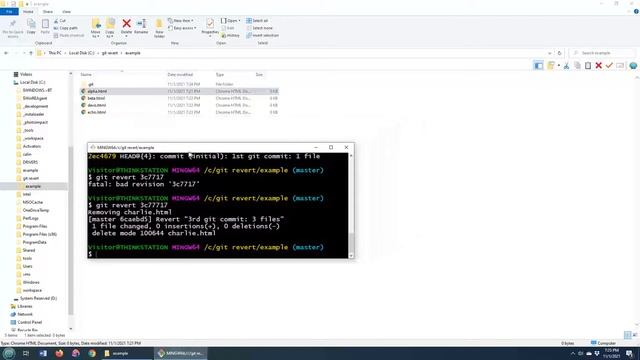
Task: Click the teal globe icon in the extra toolbar
Action: click(x=633, y=65)
